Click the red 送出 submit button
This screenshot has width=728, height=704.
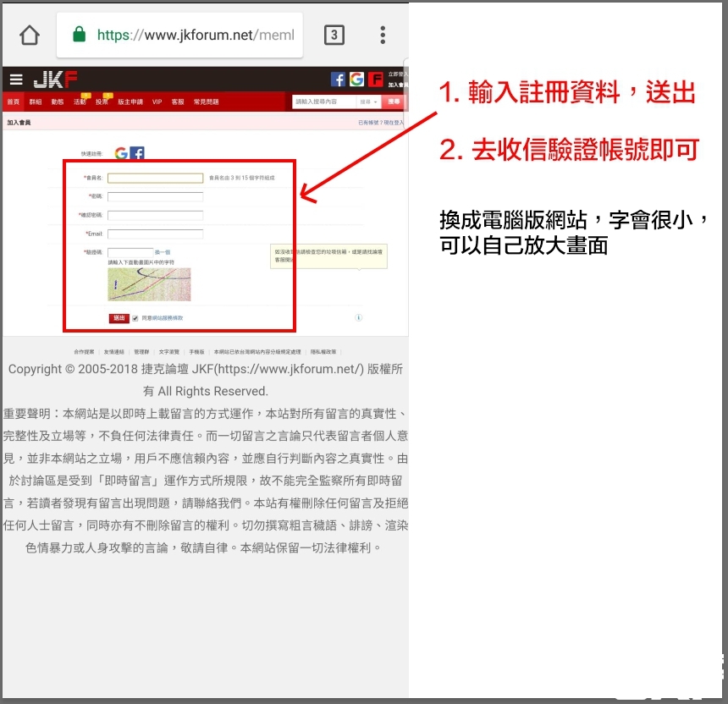(119, 318)
